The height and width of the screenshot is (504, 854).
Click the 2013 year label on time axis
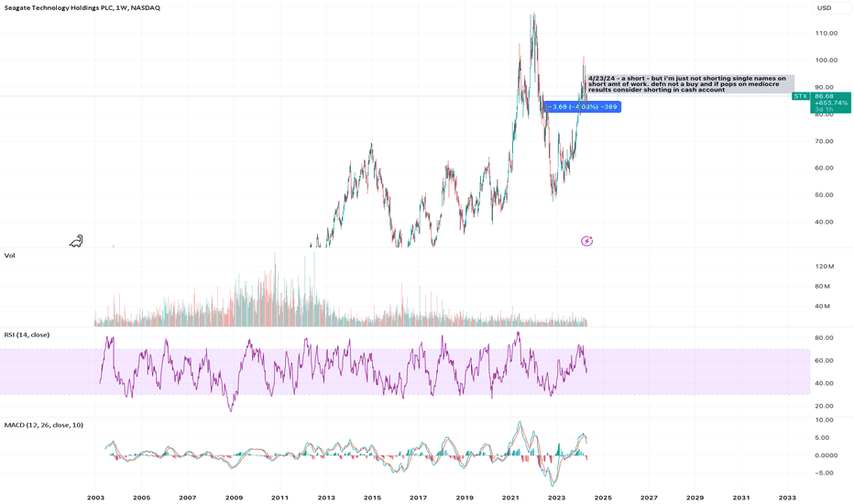[x=326, y=498]
